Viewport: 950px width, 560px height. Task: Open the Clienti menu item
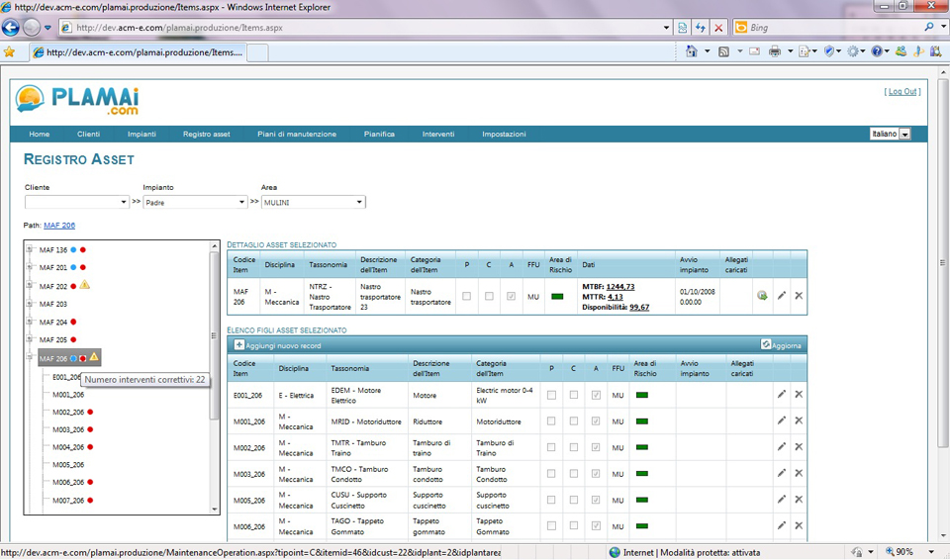(88, 134)
